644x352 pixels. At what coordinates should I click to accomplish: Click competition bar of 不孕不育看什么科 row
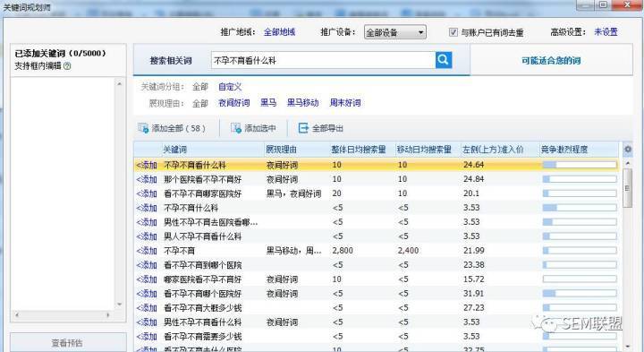tap(580, 165)
